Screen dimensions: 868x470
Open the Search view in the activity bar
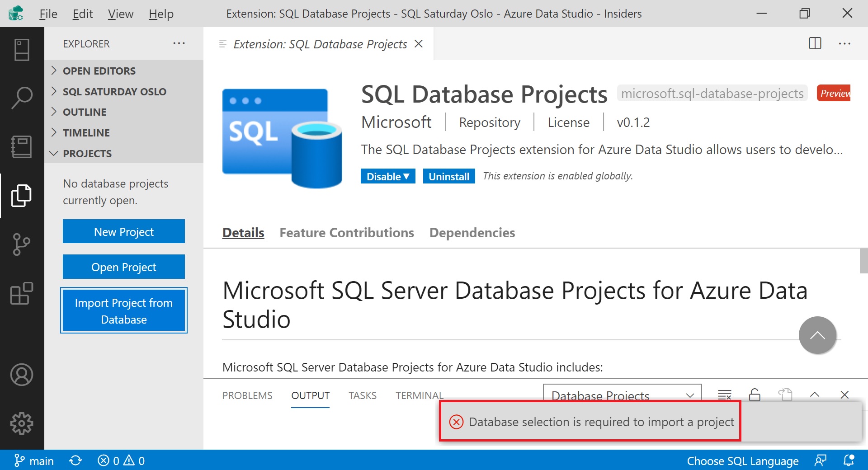coord(21,96)
